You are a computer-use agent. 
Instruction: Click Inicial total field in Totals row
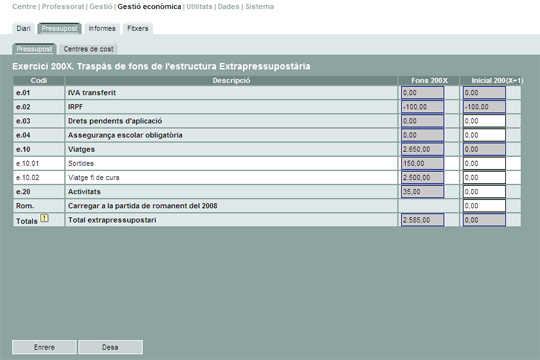point(484,220)
